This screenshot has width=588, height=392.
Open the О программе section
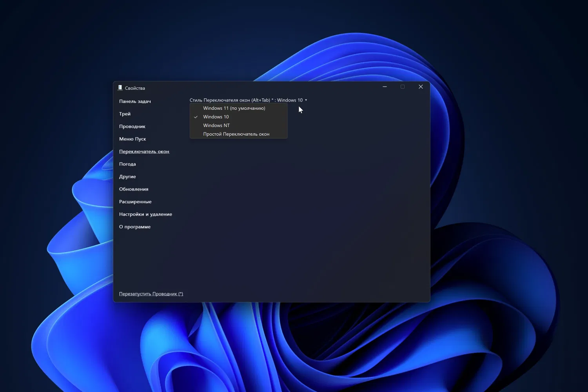tap(135, 227)
